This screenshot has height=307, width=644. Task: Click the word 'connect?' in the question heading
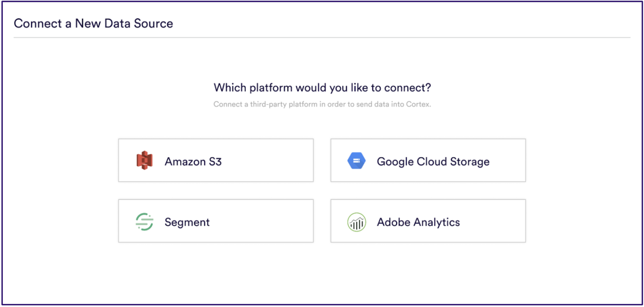pos(407,88)
